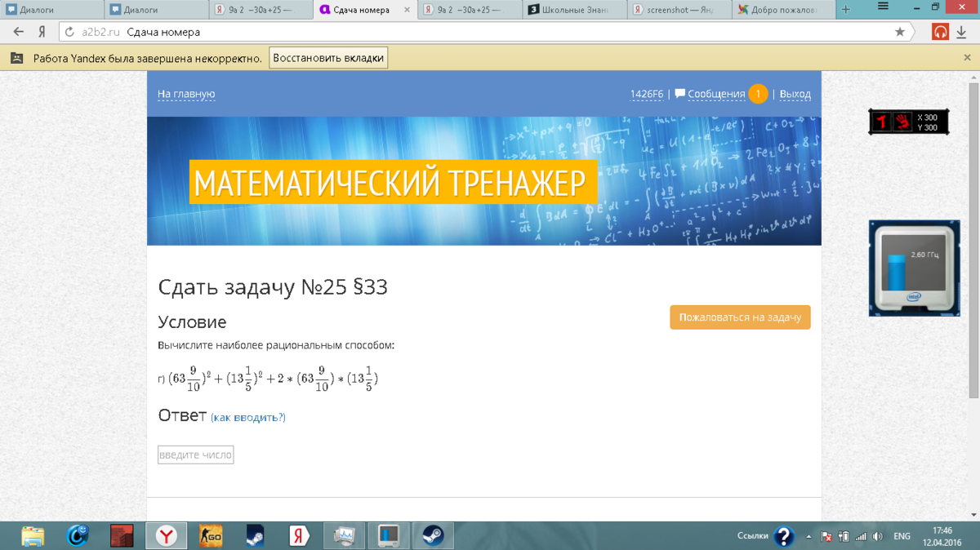Screen dimensions: 980x550
Task: Open Steam from the taskbar
Action: click(x=432, y=535)
